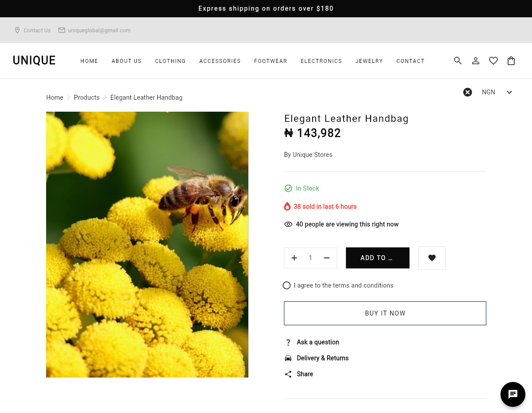Open Delivery & Returns link
The image size is (532, 413).
[322, 358]
